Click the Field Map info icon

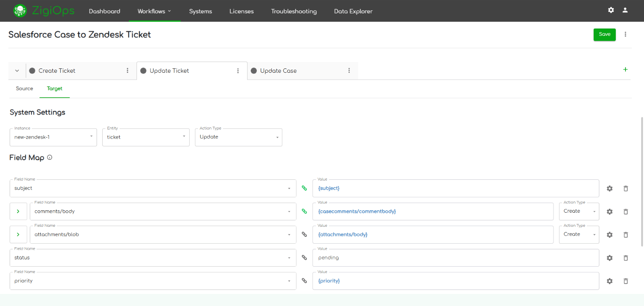point(50,158)
